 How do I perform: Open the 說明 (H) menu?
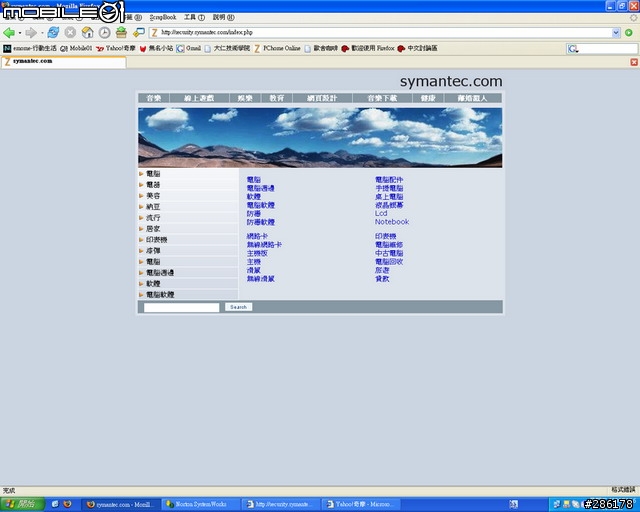[223, 18]
